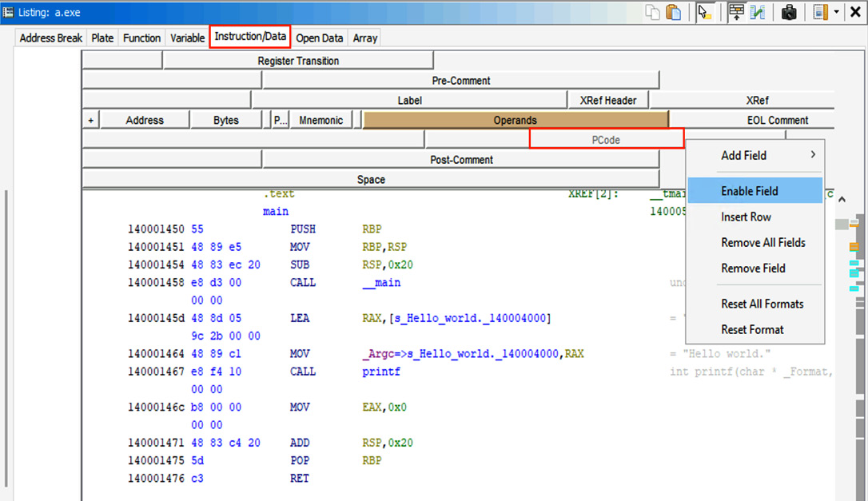Image resolution: width=868 pixels, height=501 pixels.
Task: Click the printf call operand
Action: click(x=381, y=372)
